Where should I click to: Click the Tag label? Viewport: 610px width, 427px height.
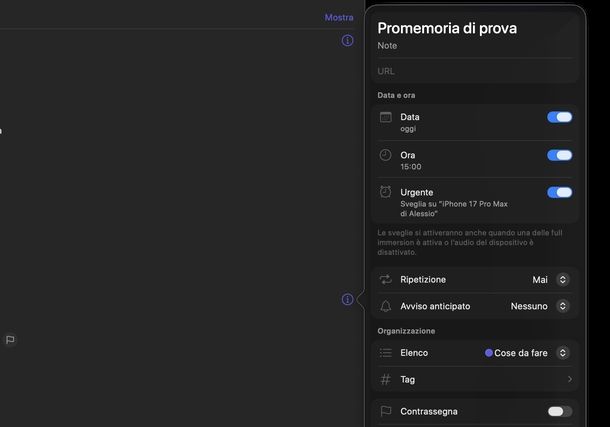407,380
